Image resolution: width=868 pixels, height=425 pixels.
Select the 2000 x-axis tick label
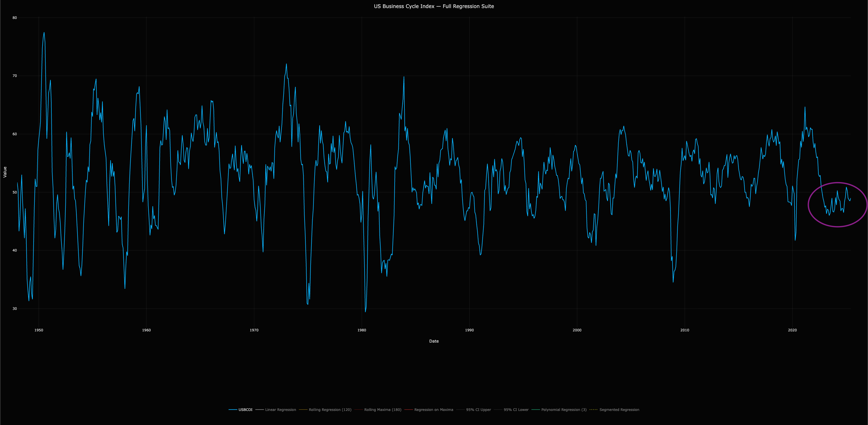[x=577, y=330]
